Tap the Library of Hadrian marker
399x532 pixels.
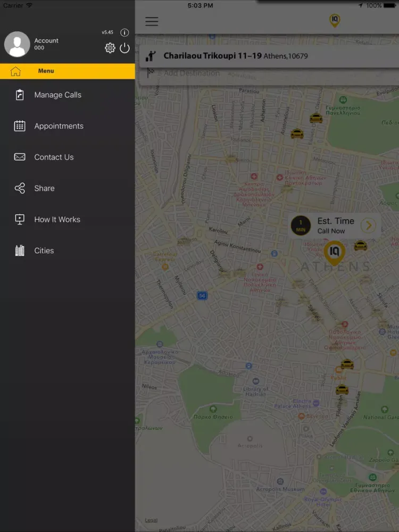256,381
